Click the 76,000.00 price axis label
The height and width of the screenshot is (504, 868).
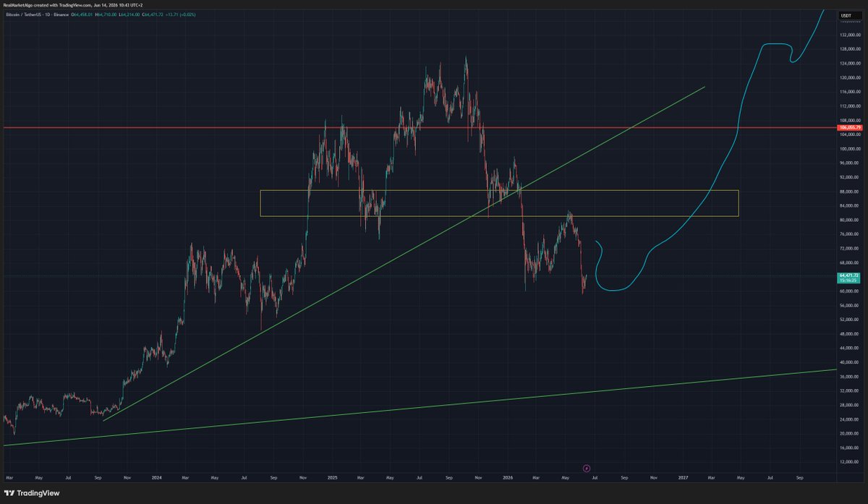(848, 234)
